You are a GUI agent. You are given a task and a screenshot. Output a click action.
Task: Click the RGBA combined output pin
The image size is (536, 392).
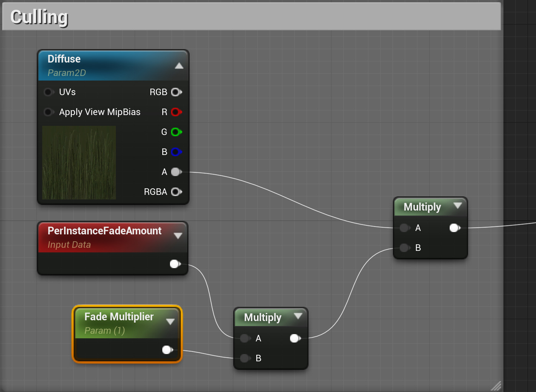tap(176, 192)
